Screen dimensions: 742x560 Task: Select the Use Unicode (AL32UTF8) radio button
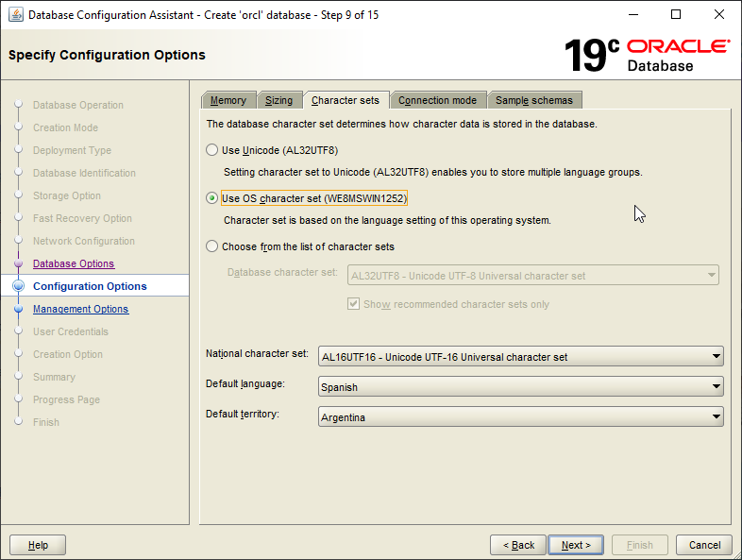tap(211, 150)
